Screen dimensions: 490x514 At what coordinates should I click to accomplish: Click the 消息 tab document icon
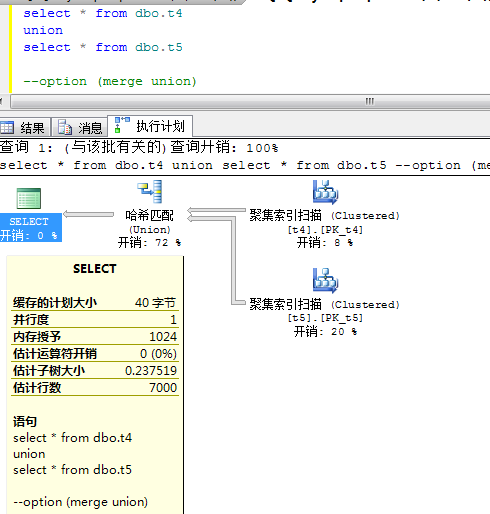(65, 127)
